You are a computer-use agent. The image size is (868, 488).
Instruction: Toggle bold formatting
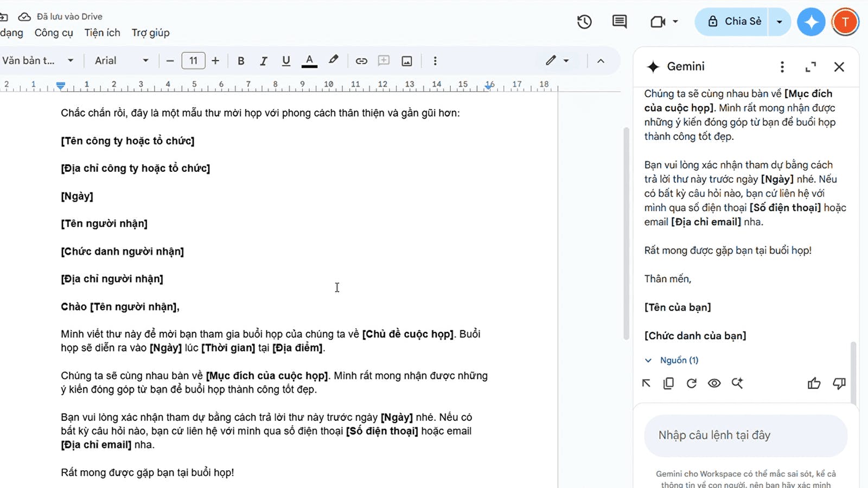click(x=241, y=61)
